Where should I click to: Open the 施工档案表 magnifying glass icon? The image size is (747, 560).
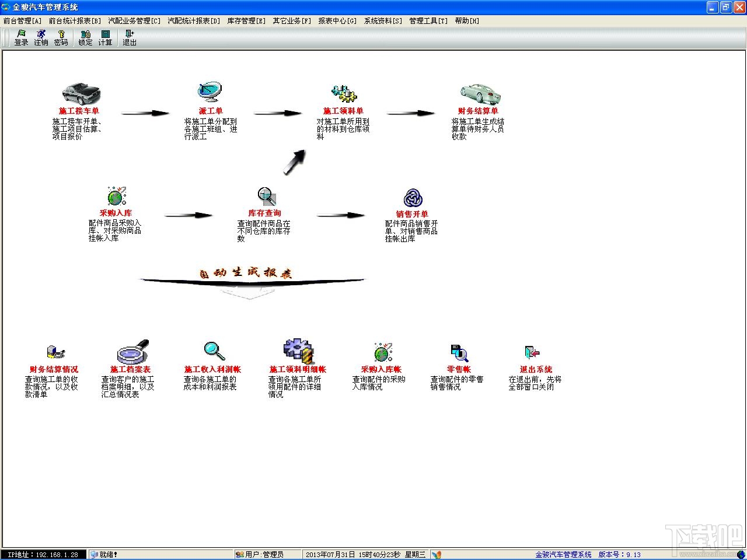133,352
